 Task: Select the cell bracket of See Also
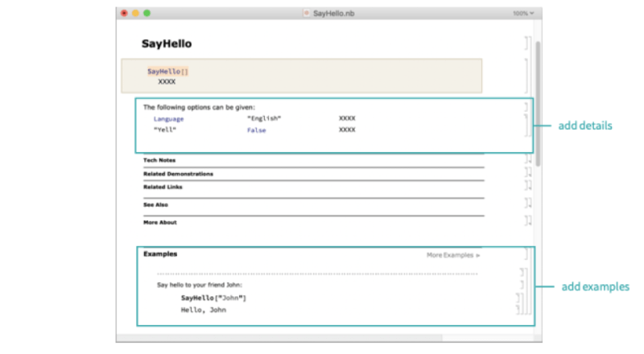click(x=528, y=203)
